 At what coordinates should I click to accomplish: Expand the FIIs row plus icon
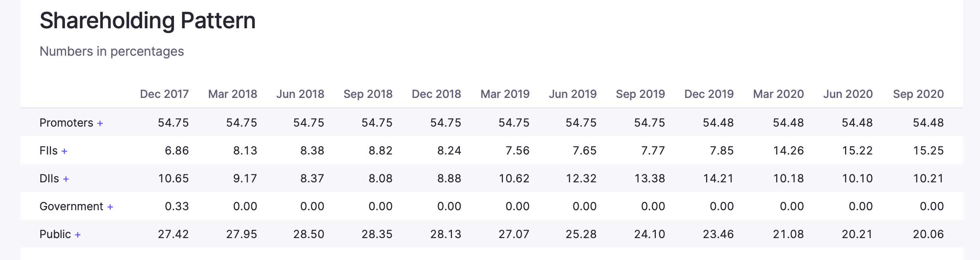point(65,151)
